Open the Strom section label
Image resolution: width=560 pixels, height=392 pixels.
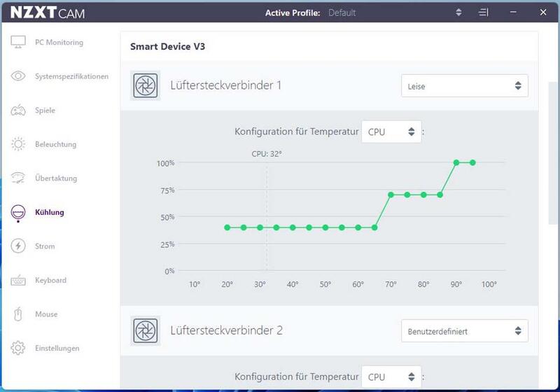[45, 246]
